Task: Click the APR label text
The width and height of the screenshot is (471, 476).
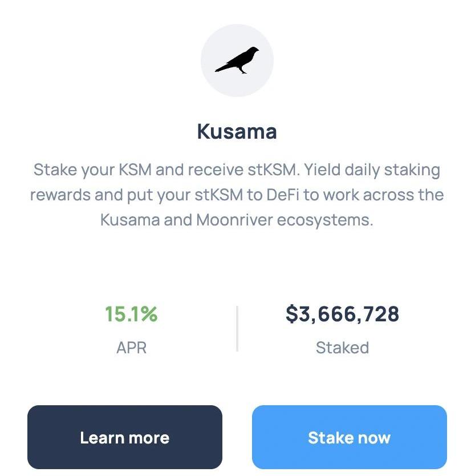Action: pos(131,348)
